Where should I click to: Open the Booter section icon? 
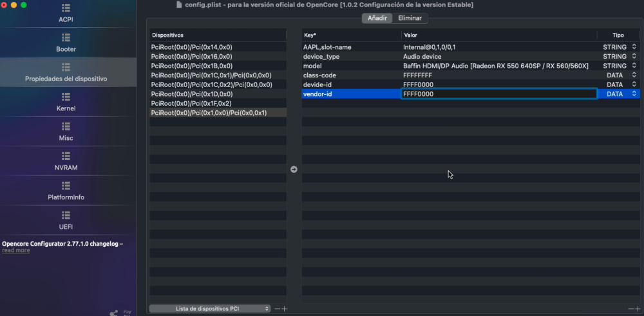coord(66,37)
